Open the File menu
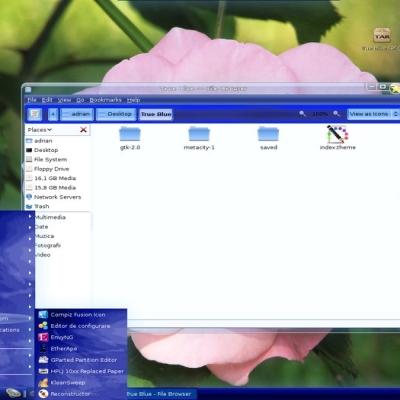400x400 pixels. (x=32, y=100)
